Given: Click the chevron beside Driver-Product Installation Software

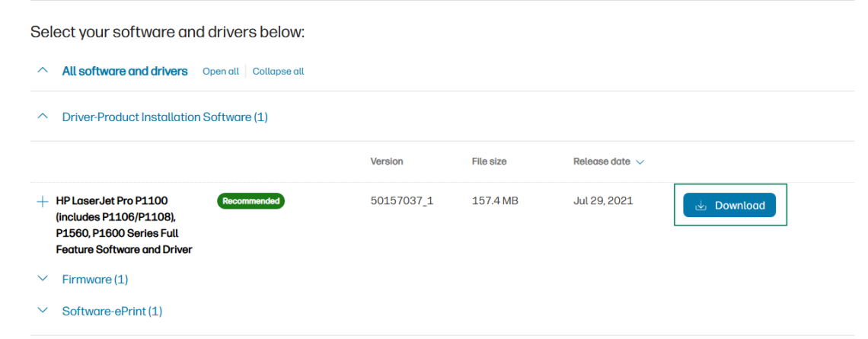Looking at the screenshot, I should (43, 117).
